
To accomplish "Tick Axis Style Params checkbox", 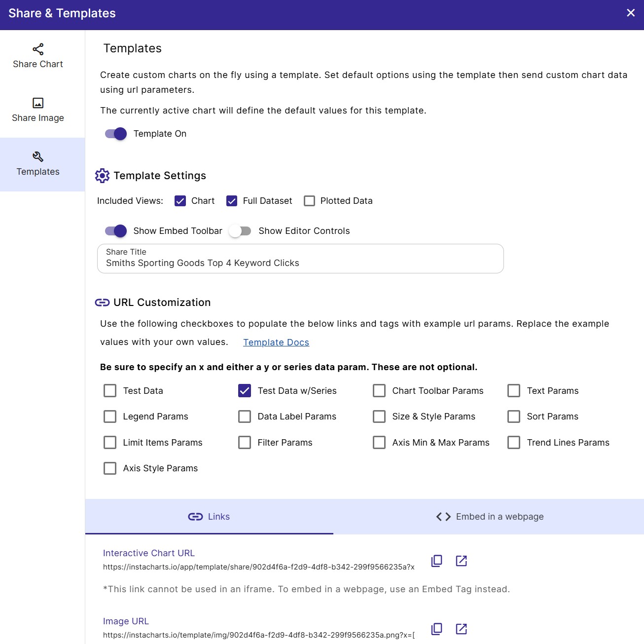I will (x=110, y=468).
